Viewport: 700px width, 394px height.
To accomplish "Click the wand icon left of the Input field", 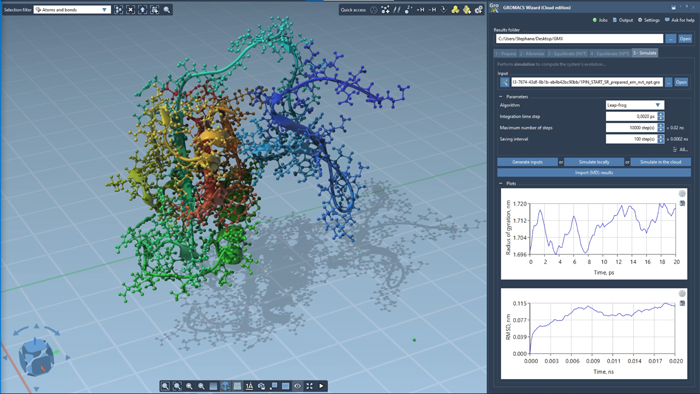I will tap(504, 82).
